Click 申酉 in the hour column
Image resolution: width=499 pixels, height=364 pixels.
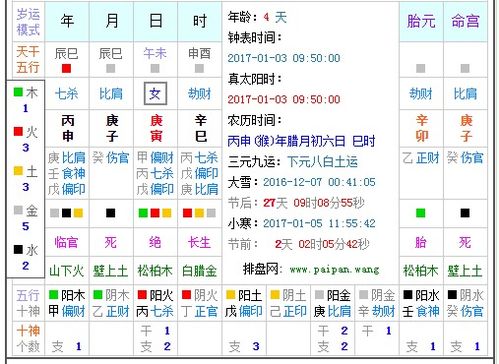coord(199,53)
